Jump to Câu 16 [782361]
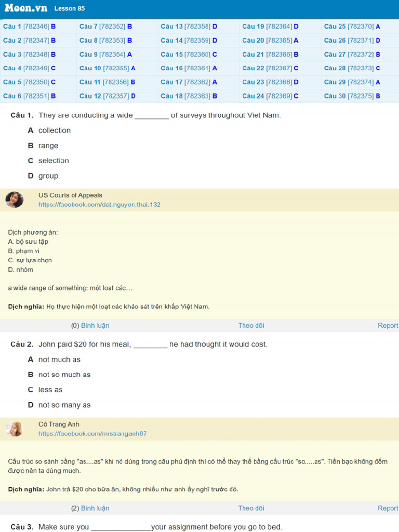Image resolution: width=399 pixels, height=532 pixels. pyautogui.click(x=189, y=68)
